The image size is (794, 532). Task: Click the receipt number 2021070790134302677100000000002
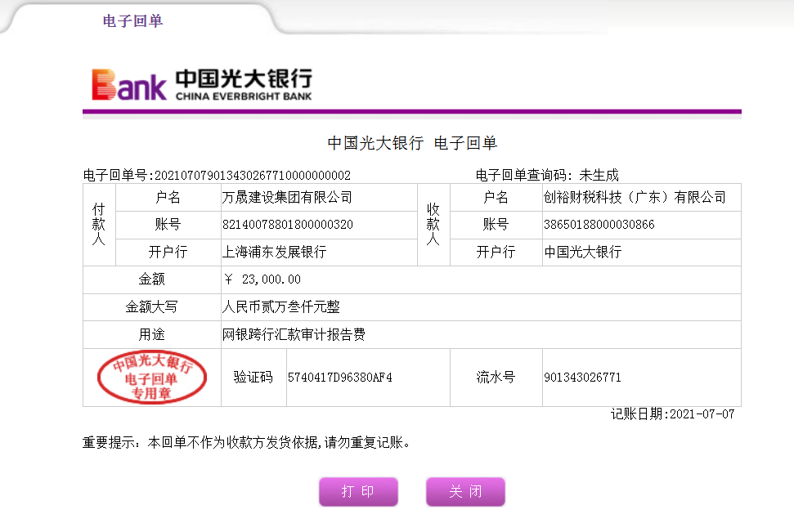click(x=252, y=176)
